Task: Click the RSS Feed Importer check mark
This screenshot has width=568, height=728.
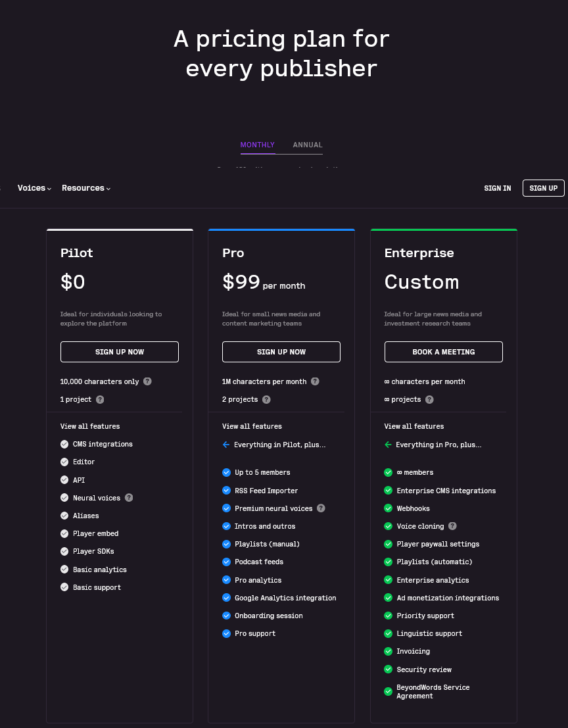Action: [226, 491]
